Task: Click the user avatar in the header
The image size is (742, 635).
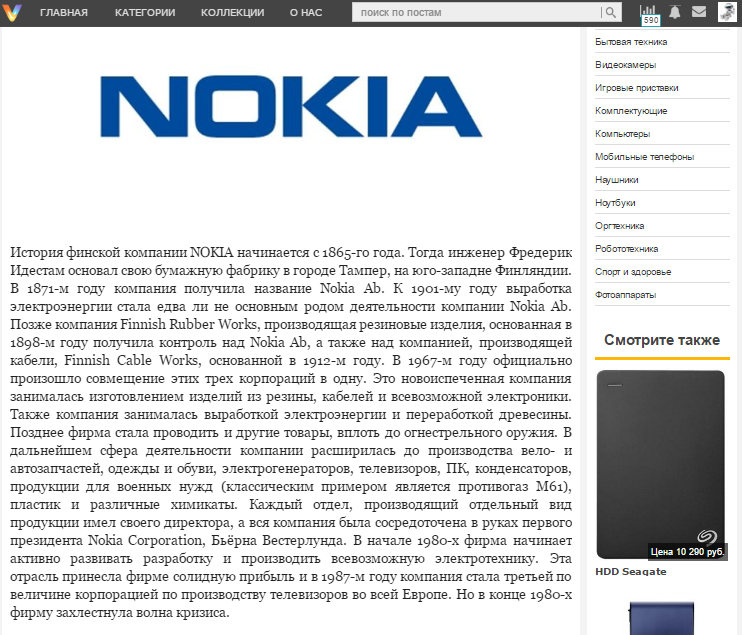Action: (727, 12)
